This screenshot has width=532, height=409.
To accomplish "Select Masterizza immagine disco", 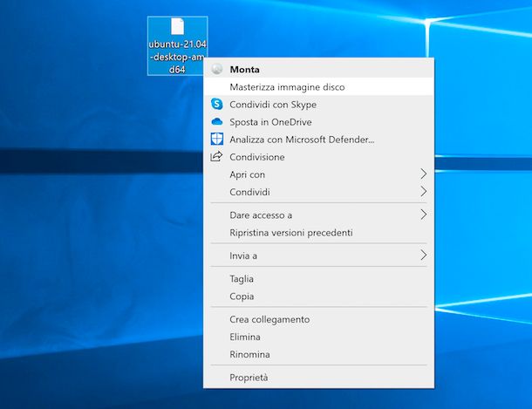I will coord(318,87).
